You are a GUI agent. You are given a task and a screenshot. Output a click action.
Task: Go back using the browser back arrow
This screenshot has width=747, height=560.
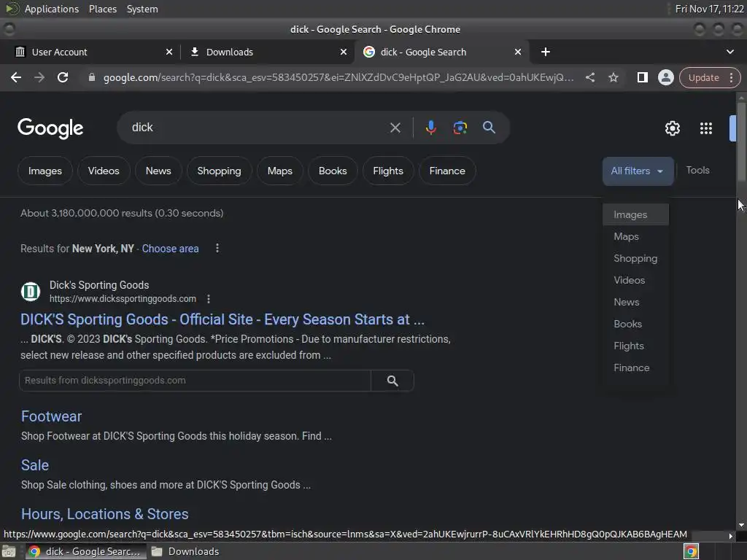(x=16, y=77)
